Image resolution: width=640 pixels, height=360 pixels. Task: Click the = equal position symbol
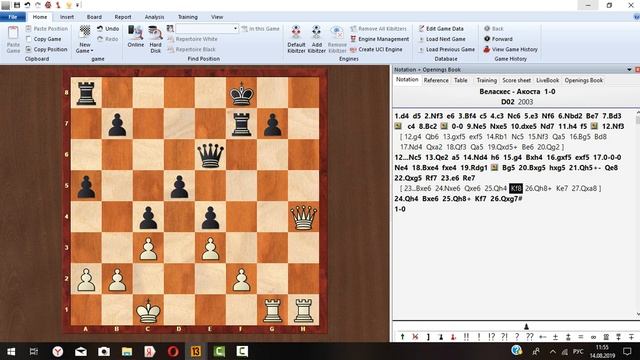pos(580,337)
